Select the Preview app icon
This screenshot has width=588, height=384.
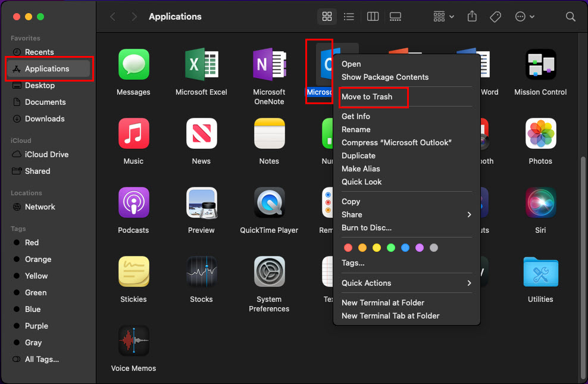point(201,202)
